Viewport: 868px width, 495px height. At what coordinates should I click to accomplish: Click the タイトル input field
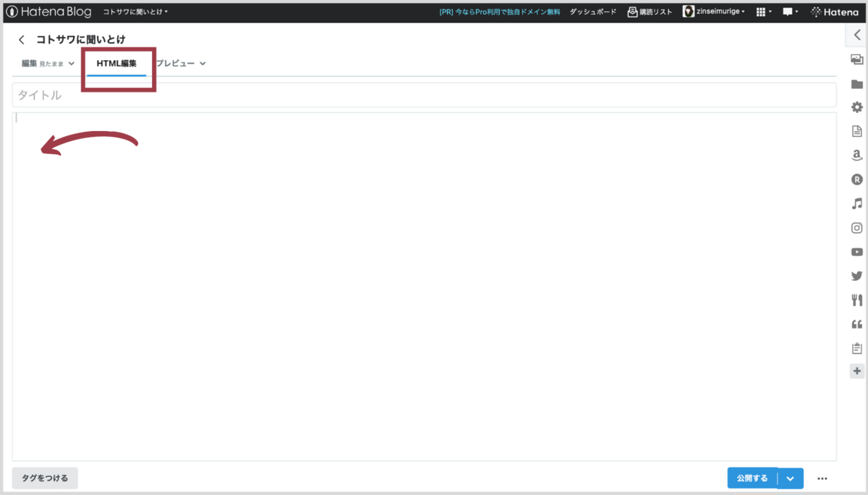pos(424,95)
